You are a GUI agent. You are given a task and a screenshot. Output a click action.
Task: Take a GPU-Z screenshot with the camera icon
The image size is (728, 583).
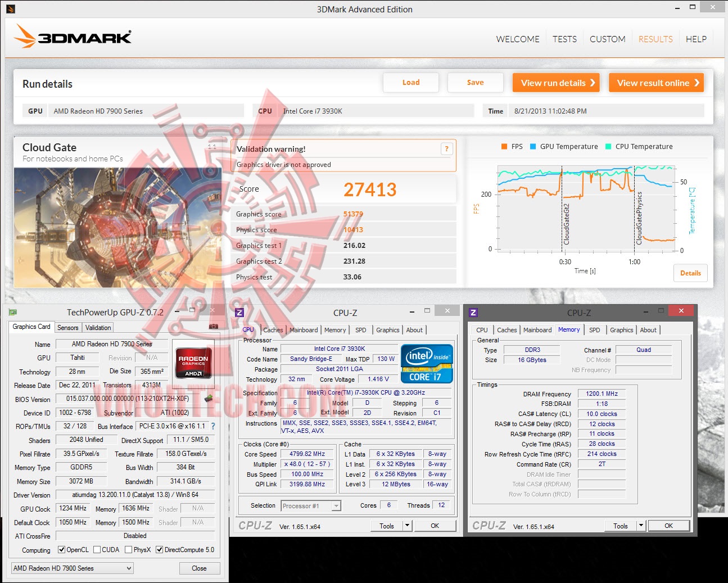214,326
